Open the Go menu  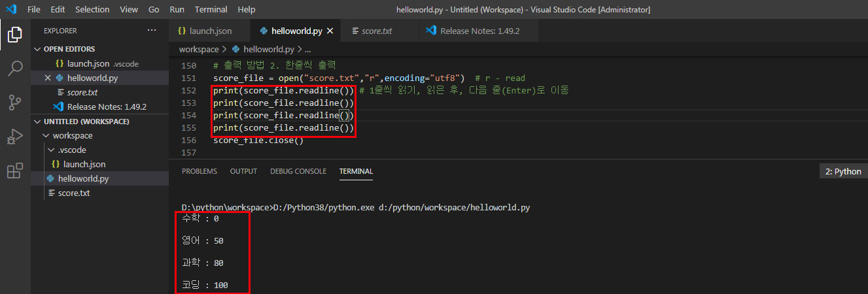[154, 10]
